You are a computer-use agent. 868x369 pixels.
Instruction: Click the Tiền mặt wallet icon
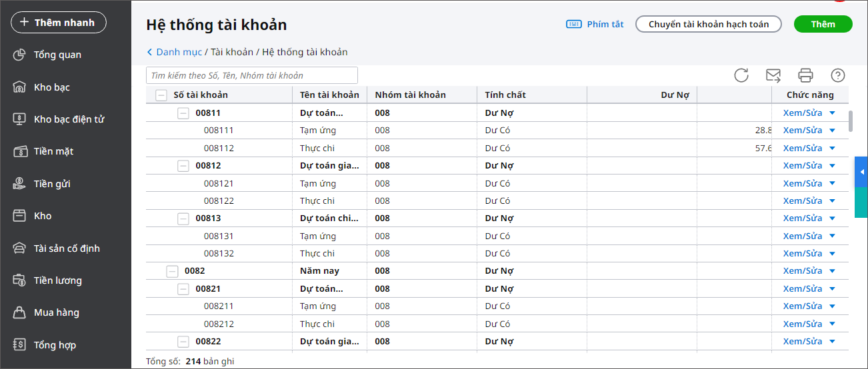point(20,151)
